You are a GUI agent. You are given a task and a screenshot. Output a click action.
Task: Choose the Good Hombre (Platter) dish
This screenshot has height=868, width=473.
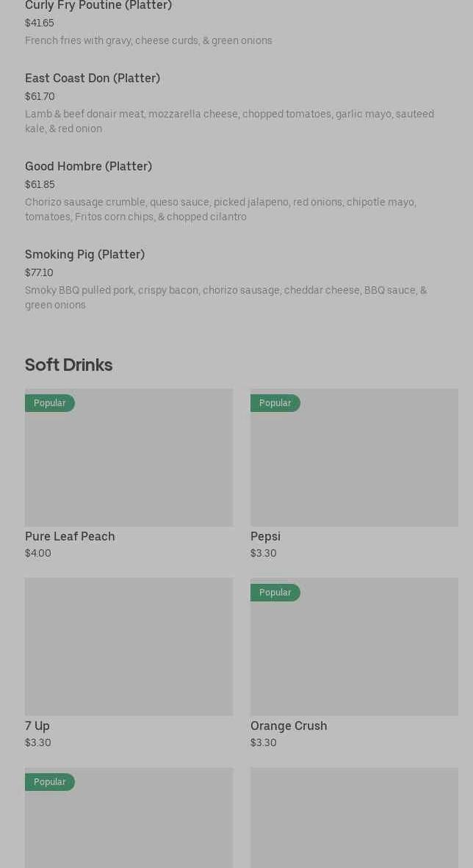[88, 167]
